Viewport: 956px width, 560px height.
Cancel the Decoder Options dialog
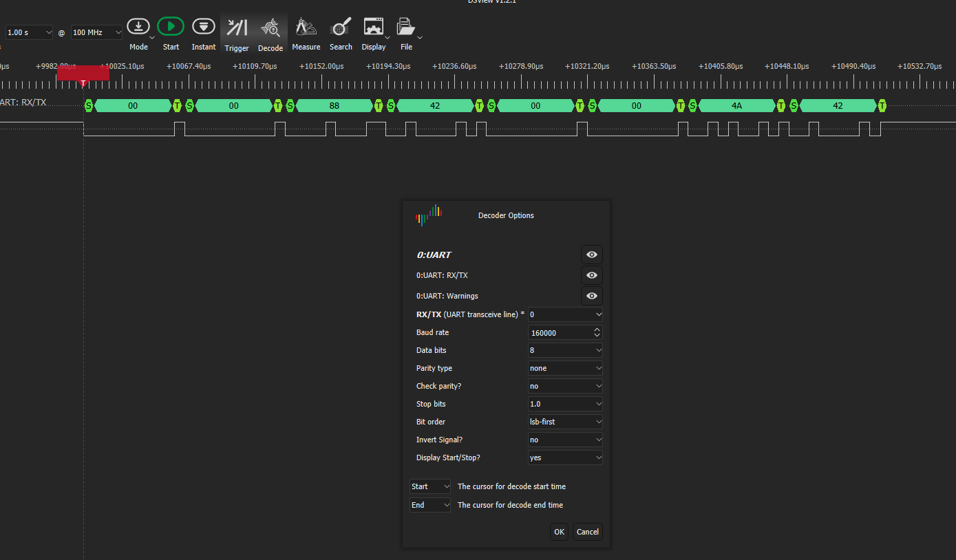pos(587,532)
